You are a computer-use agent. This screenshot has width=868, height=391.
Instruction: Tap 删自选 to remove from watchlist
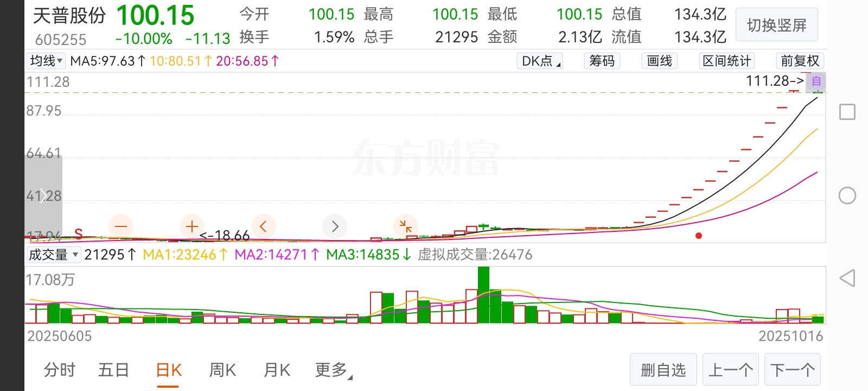pos(663,370)
